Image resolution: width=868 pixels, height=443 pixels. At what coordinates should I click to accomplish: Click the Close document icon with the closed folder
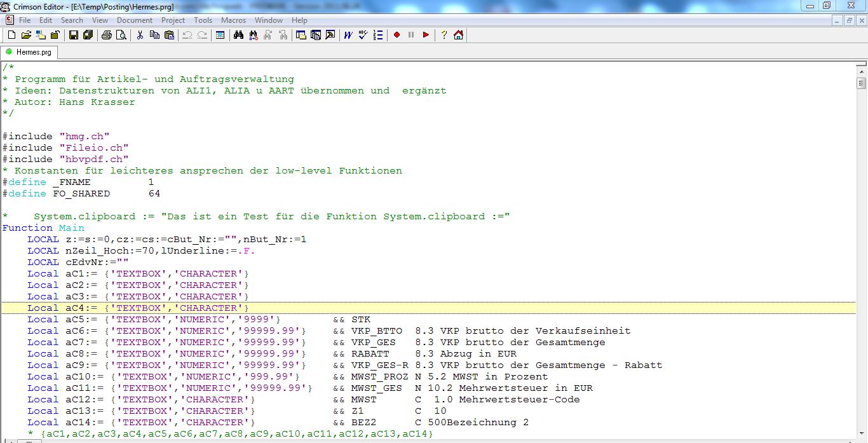[x=55, y=35]
